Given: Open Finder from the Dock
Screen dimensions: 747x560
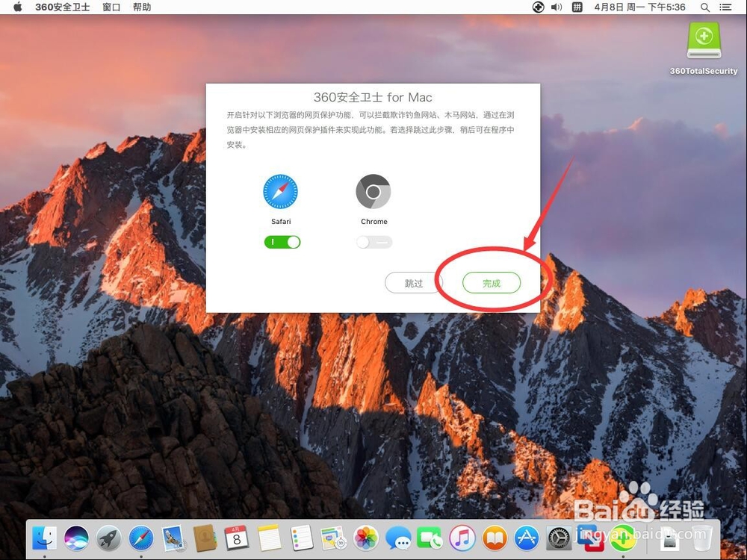Looking at the screenshot, I should pyautogui.click(x=44, y=538).
